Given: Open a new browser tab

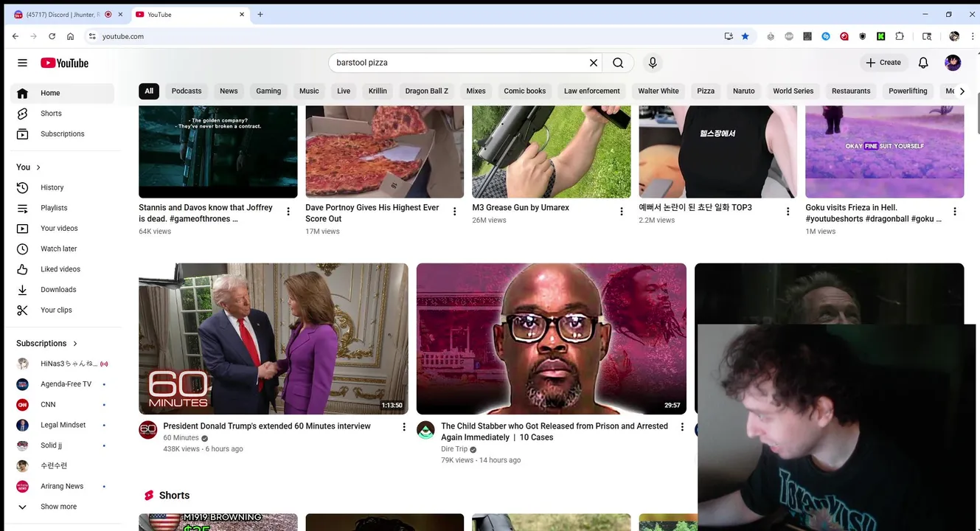Looking at the screenshot, I should (260, 14).
